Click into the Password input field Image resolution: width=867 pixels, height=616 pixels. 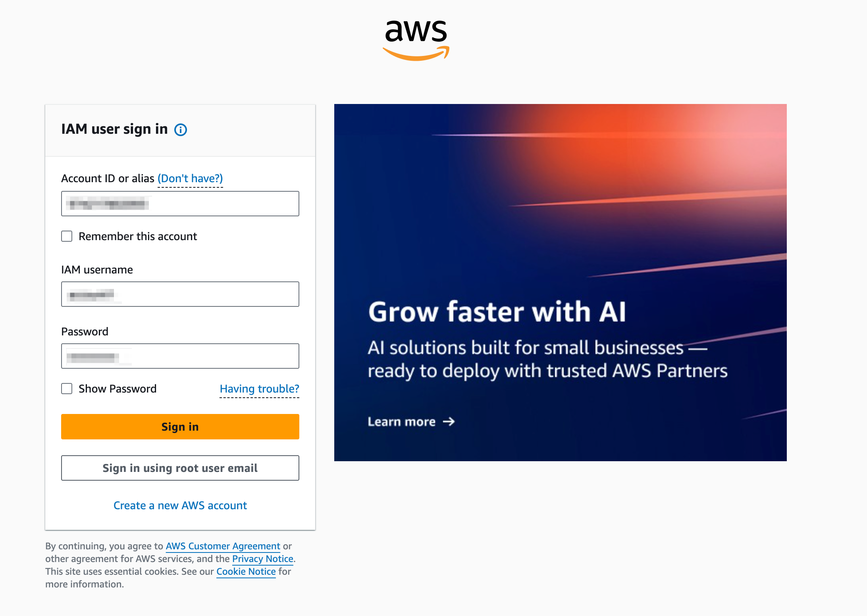pos(180,356)
